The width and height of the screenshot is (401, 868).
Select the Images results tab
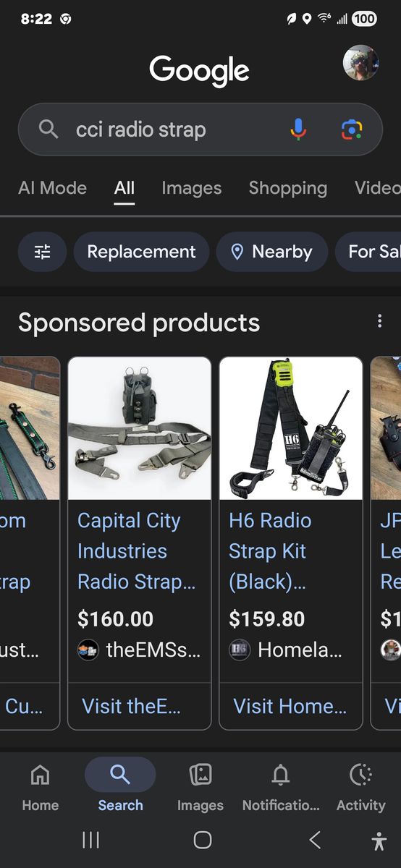pyautogui.click(x=192, y=188)
